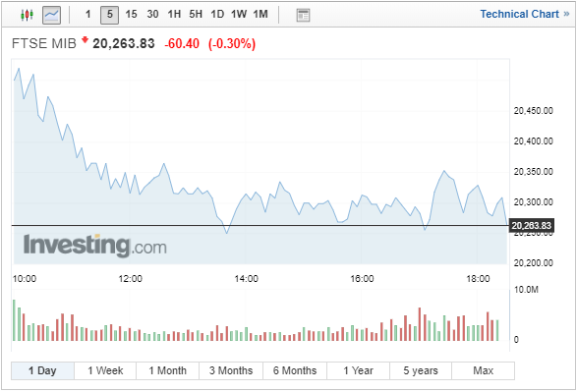The image size is (577, 392).
Task: View the 5 years range
Action: [421, 370]
